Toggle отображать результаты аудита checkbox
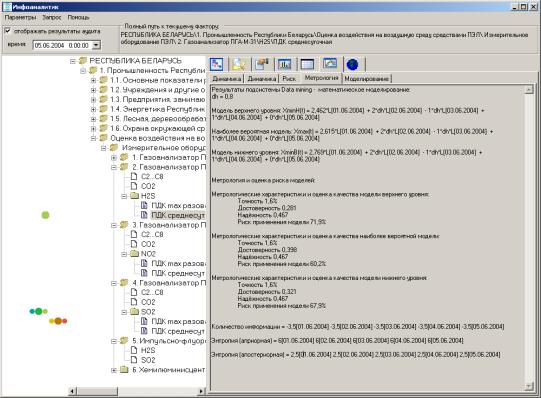Screen dimensions: 541x398 tap(8, 31)
